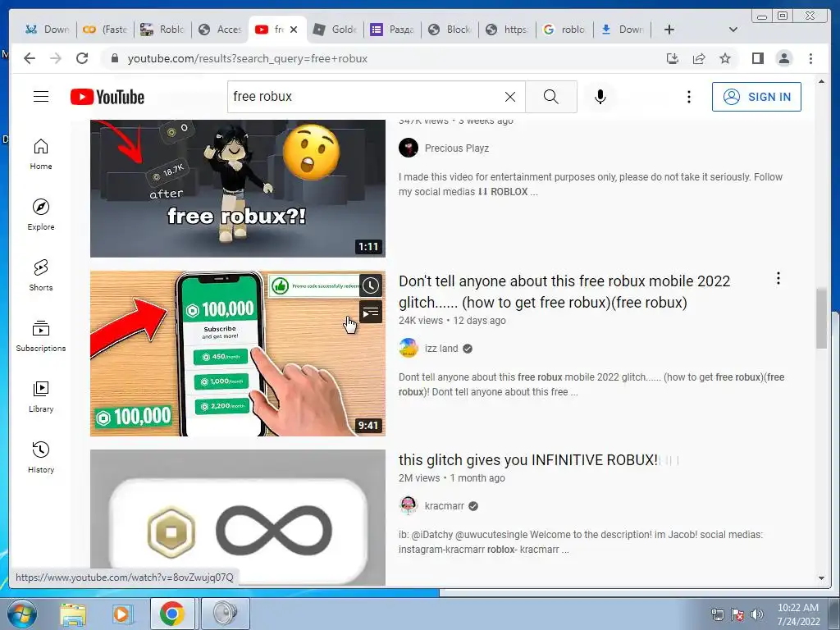Add the izz land video to queue
This screenshot has width=840, height=630.
click(370, 313)
